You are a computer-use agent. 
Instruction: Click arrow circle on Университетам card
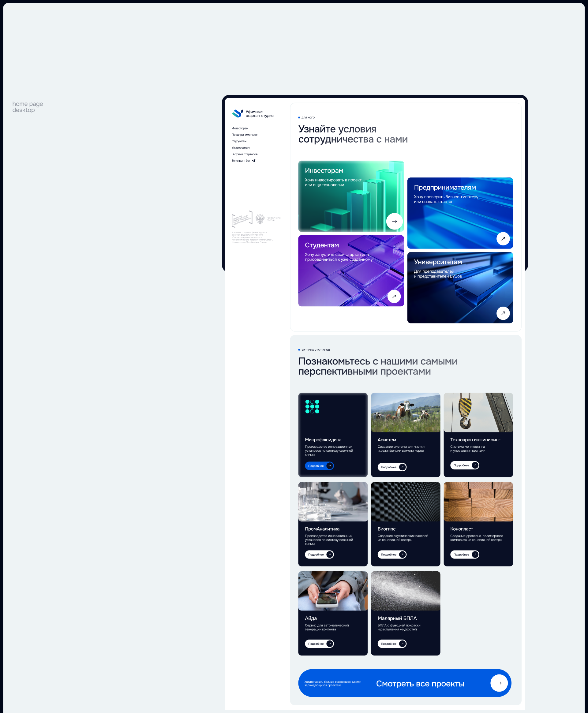(x=503, y=313)
